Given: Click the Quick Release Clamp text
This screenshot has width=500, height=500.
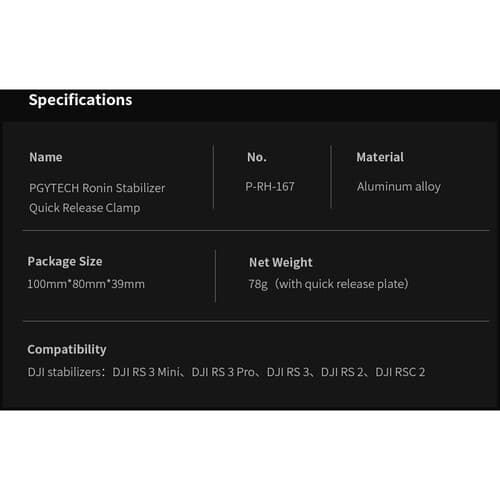Looking at the screenshot, I should (85, 208).
